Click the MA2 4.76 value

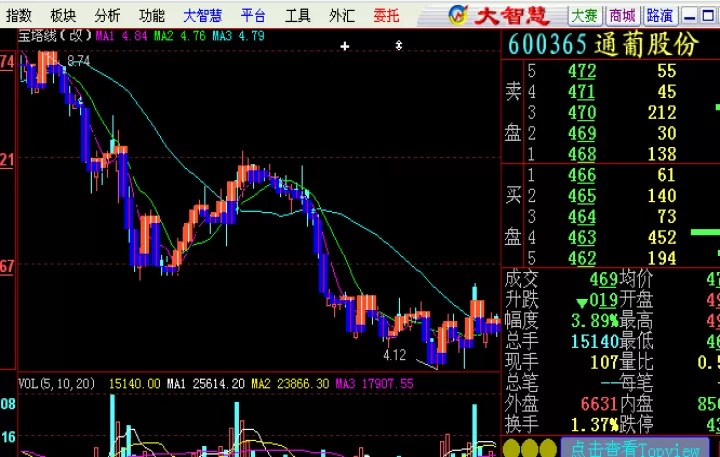(x=180, y=36)
